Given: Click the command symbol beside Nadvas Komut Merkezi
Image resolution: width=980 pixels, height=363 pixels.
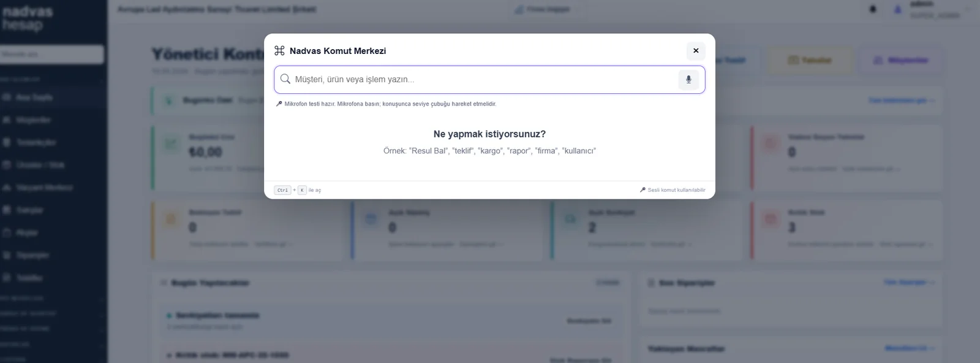Looking at the screenshot, I should point(279,51).
